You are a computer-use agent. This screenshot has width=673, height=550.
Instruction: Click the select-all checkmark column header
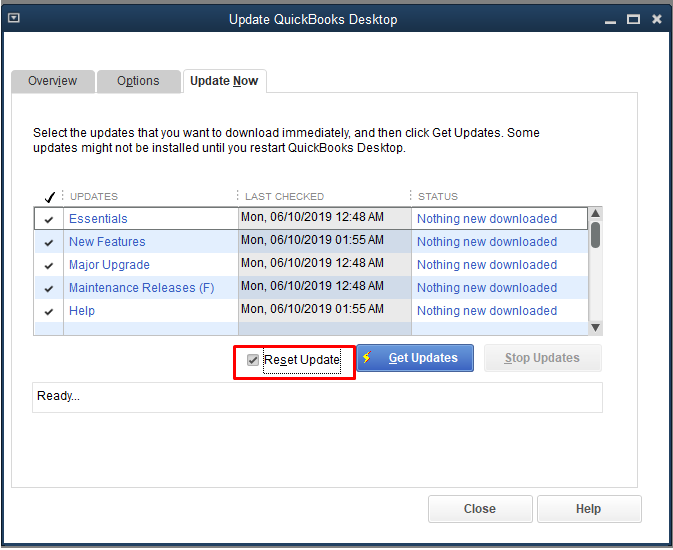click(x=50, y=197)
